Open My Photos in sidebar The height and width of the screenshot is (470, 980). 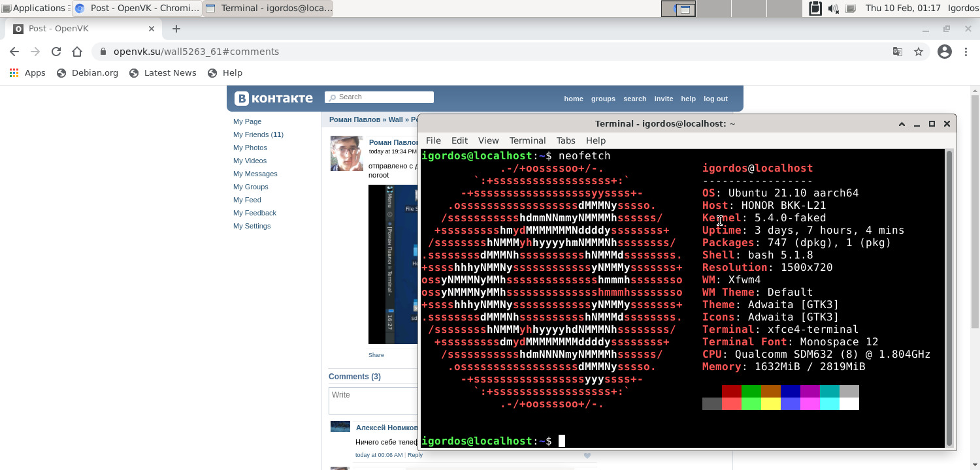250,148
